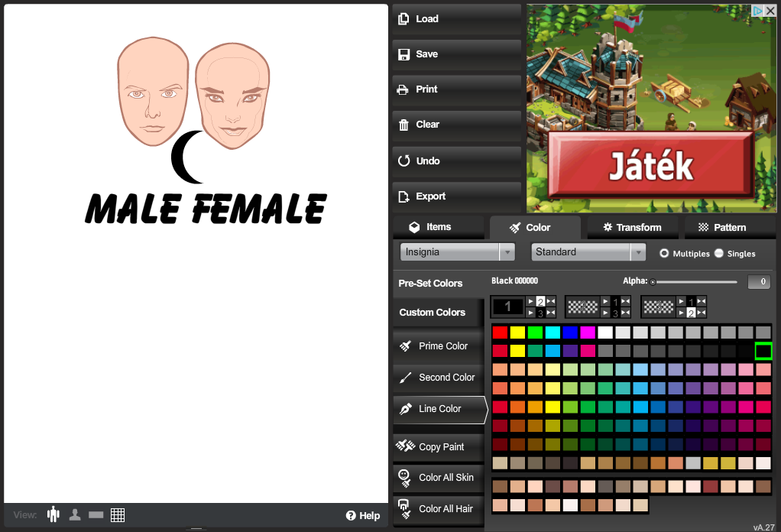The height and width of the screenshot is (532, 781).
Task: Hit the Undo arrow icon
Action: (404, 161)
